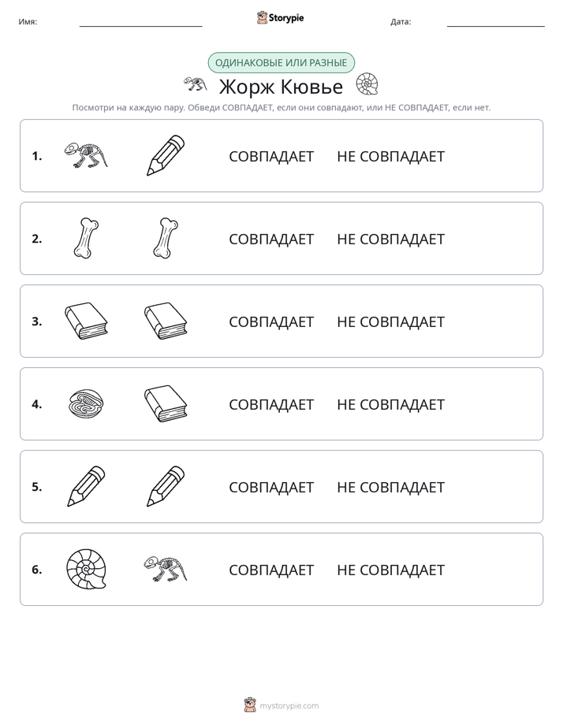This screenshot has height=728, width=563.
Task: Click the Дата date input line
Action: tap(496, 22)
